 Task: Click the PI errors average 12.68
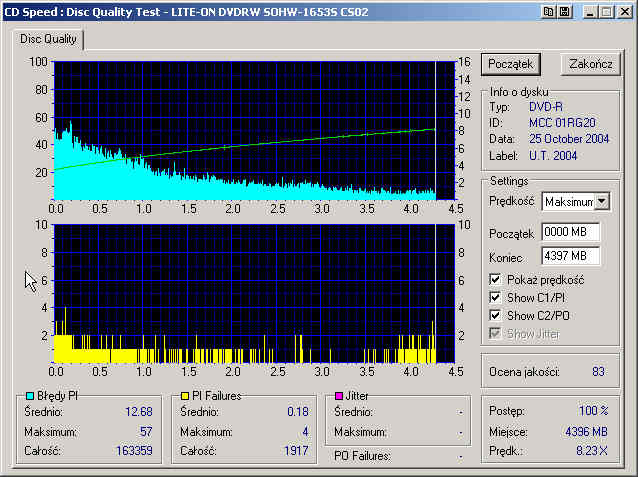(x=139, y=411)
